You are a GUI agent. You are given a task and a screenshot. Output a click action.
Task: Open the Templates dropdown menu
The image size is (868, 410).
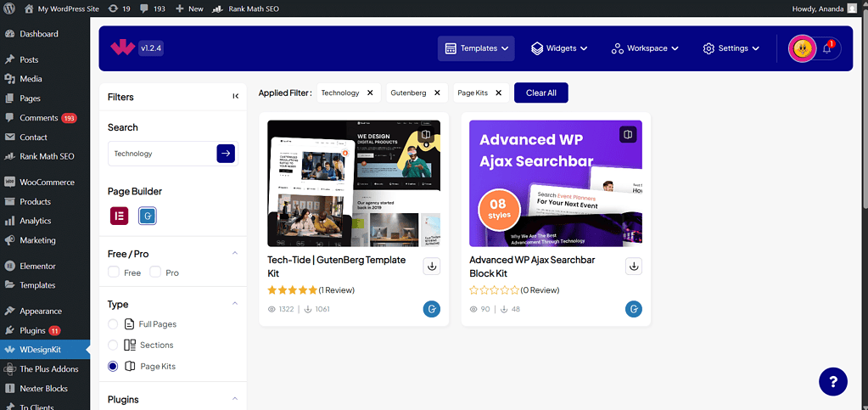[x=476, y=48]
